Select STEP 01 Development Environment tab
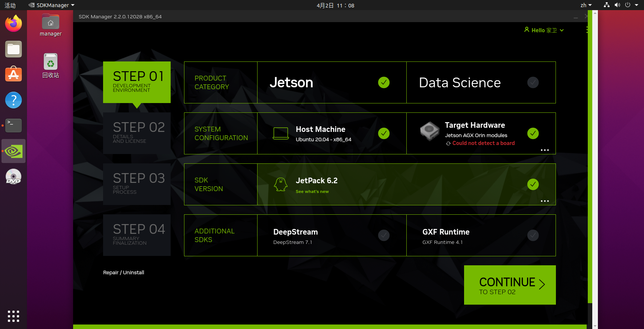644x329 pixels. pyautogui.click(x=137, y=82)
